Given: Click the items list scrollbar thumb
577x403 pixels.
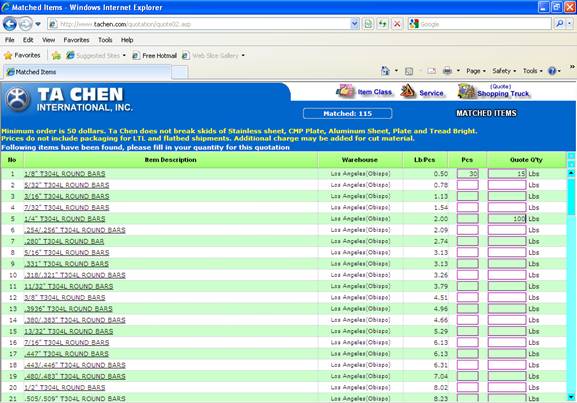Looking at the screenshot, I should pos(571,196).
